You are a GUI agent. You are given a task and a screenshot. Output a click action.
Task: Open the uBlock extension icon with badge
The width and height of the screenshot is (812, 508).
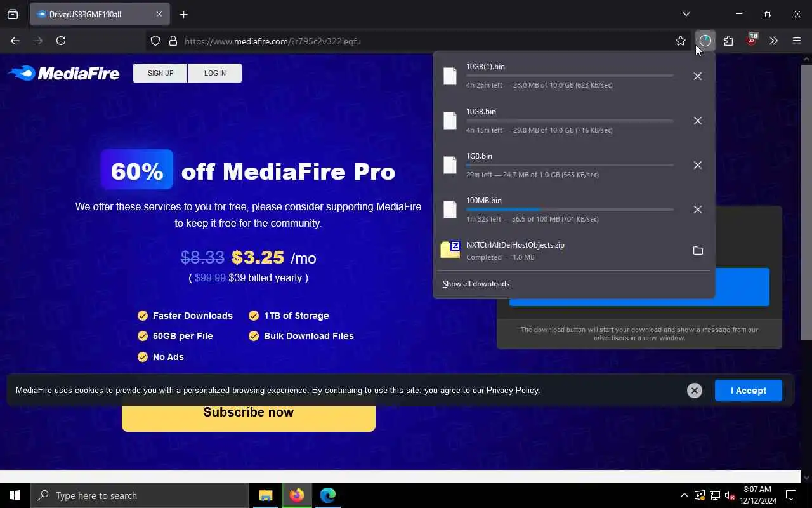pyautogui.click(x=752, y=40)
